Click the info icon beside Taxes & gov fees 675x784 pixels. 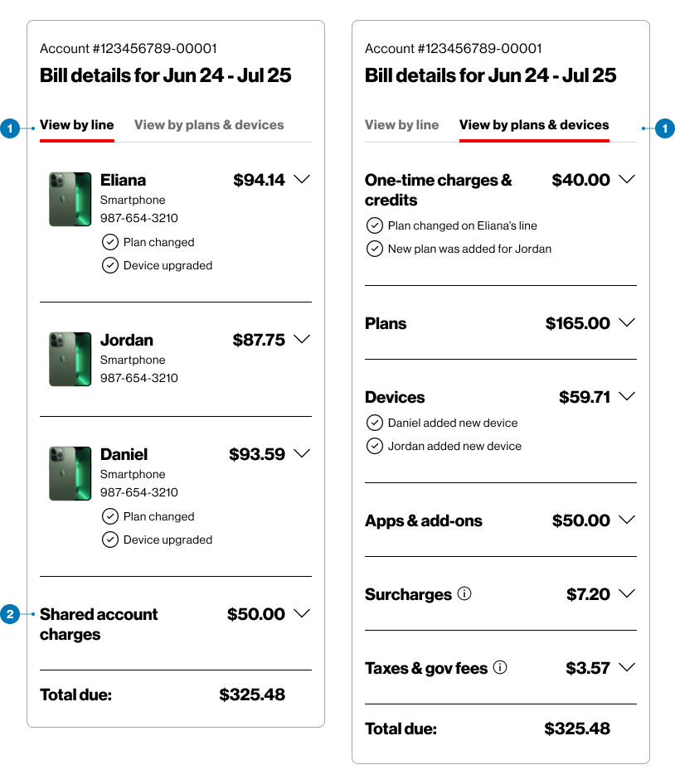coord(500,666)
